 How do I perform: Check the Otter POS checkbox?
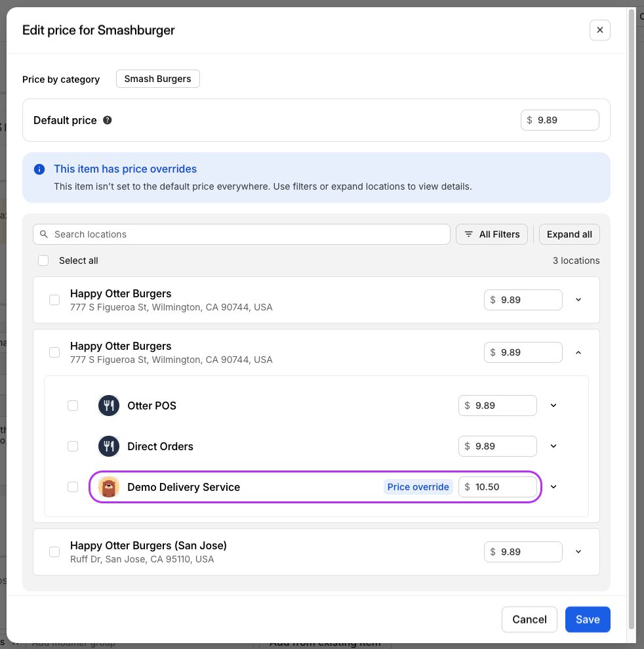73,406
